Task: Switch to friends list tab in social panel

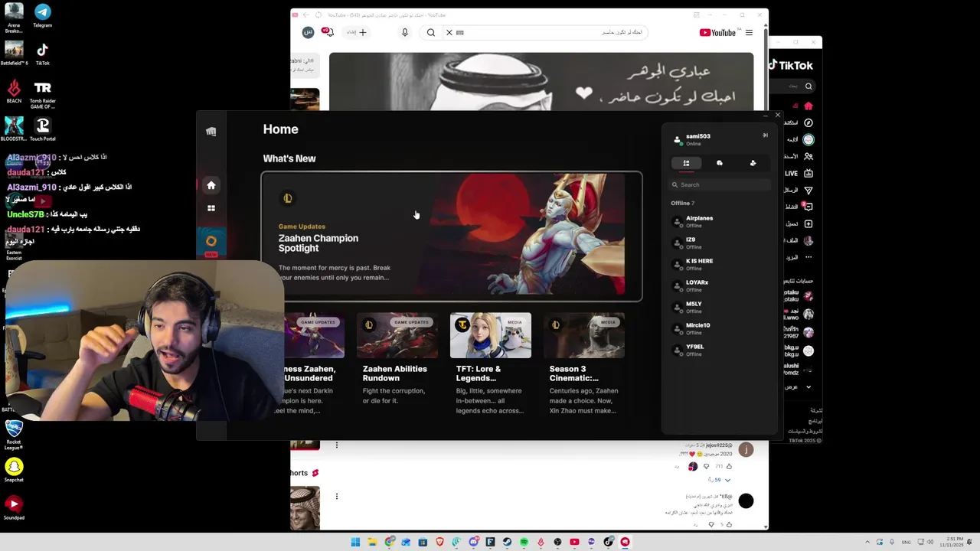Action: click(x=686, y=163)
